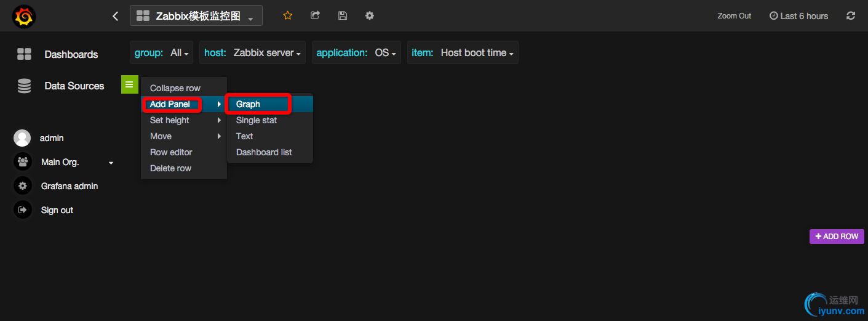Click the Sign out arrow icon

[22, 210]
